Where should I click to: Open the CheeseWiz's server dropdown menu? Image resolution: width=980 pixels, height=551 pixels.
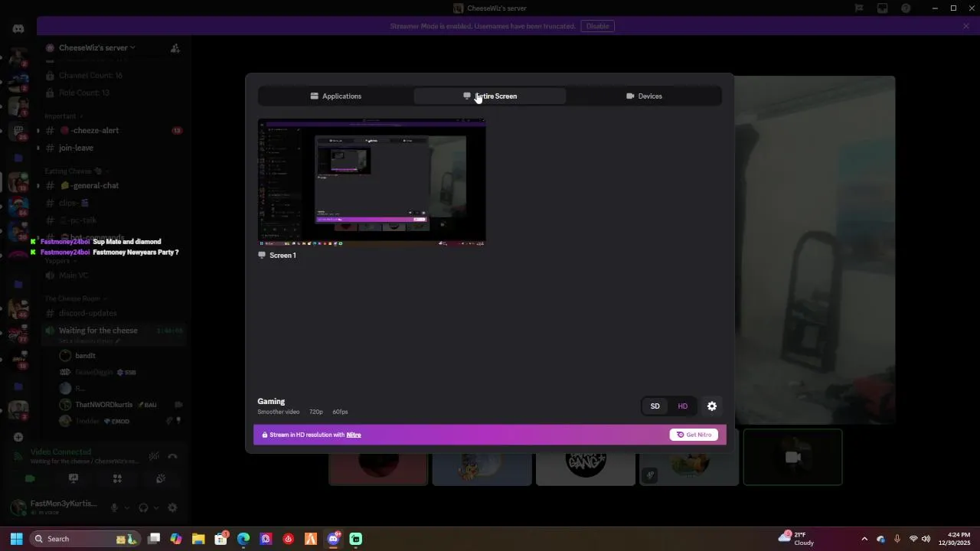point(96,47)
